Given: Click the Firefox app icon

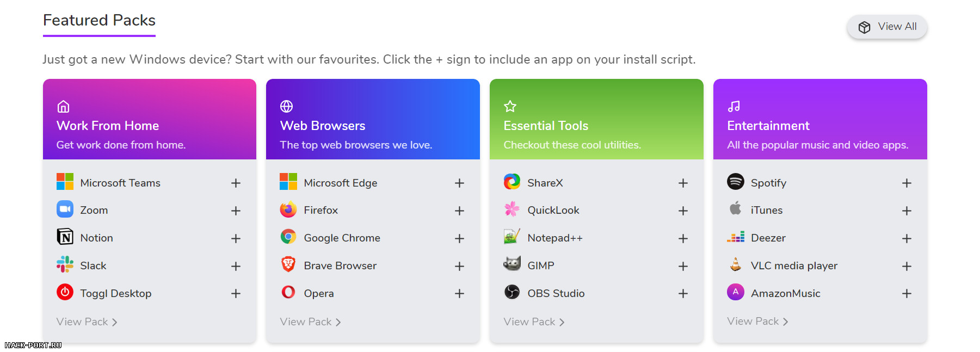Looking at the screenshot, I should 288,209.
